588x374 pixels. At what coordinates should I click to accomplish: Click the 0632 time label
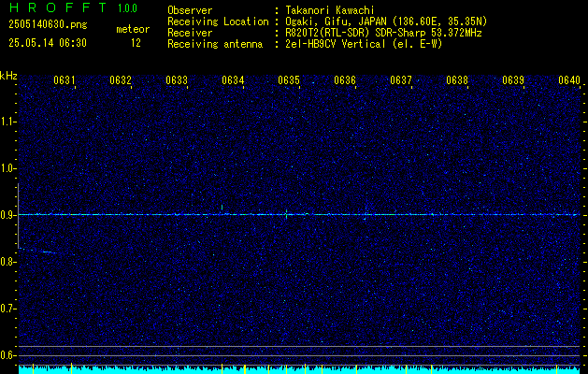[x=121, y=80]
